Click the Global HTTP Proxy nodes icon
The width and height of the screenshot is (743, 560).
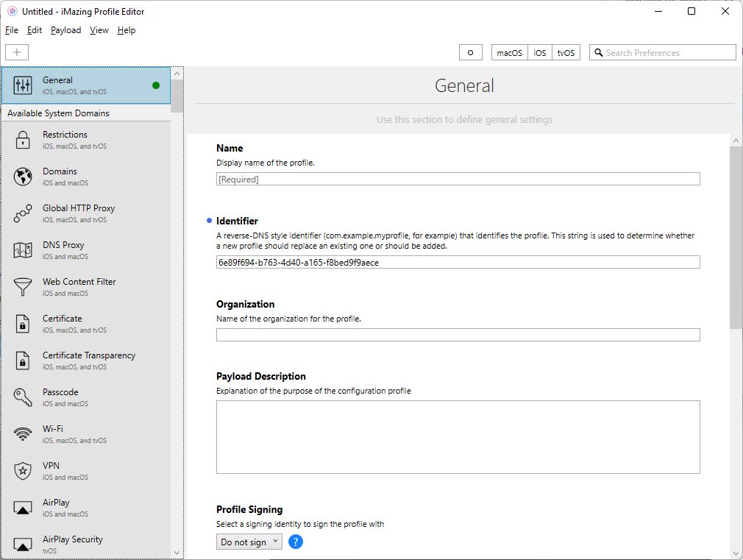click(x=23, y=213)
